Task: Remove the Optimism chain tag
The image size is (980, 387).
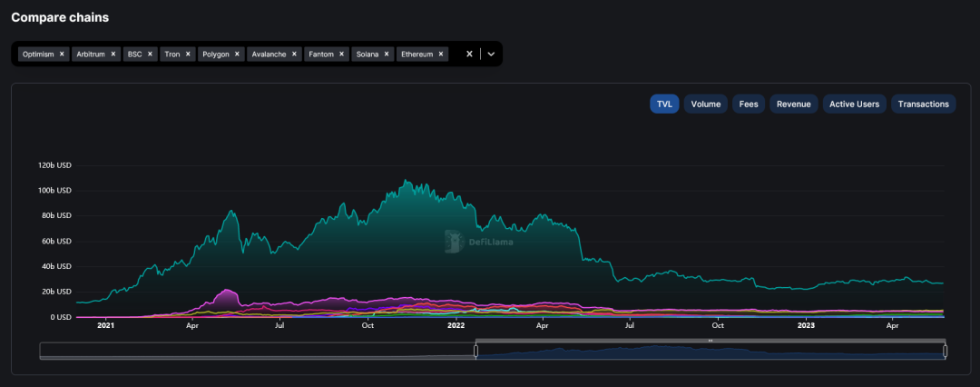Action: click(62, 55)
